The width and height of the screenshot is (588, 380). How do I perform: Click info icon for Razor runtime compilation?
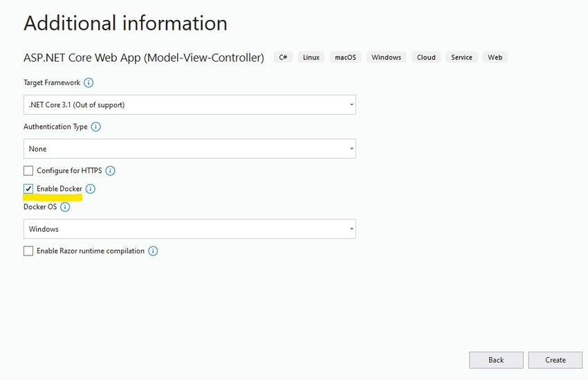tap(153, 251)
